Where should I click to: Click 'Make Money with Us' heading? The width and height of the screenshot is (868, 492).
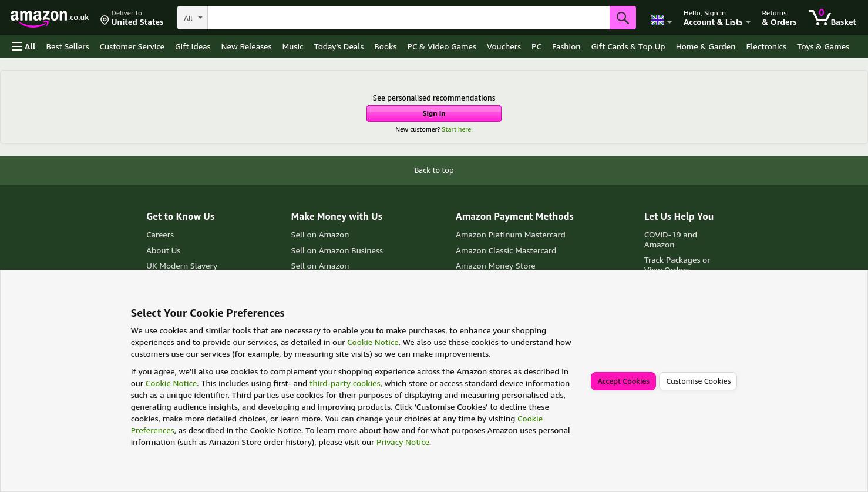[337, 216]
